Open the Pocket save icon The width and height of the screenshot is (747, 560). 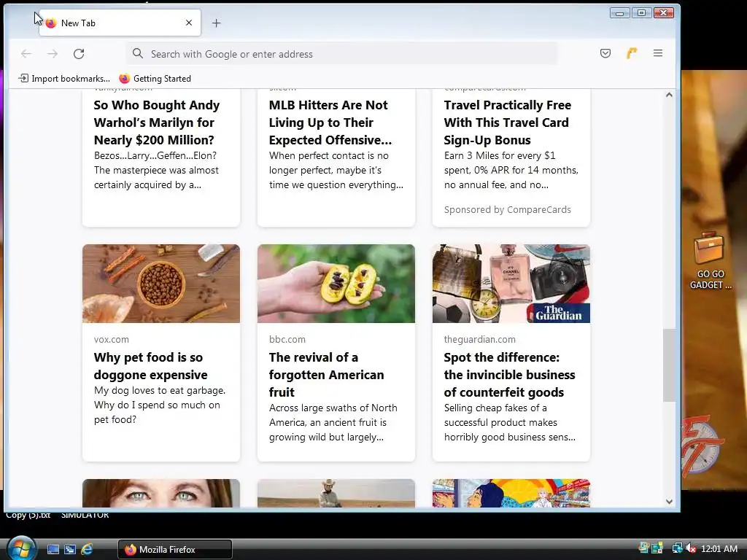click(x=605, y=53)
